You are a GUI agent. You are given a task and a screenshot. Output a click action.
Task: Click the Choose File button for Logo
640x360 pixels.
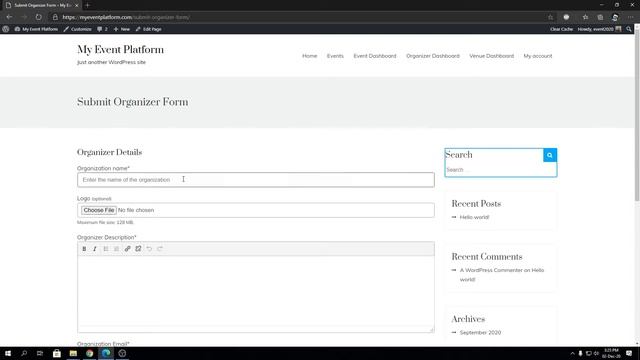pos(99,210)
